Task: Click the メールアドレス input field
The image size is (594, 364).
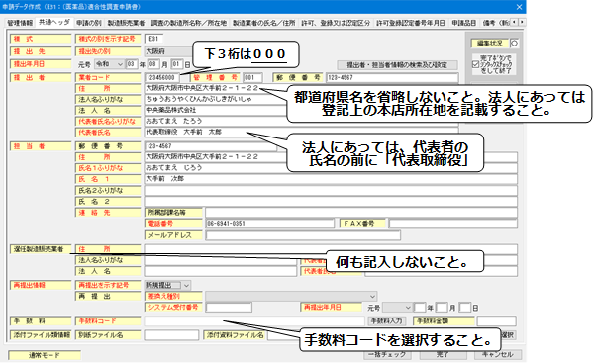Action: click(303, 235)
